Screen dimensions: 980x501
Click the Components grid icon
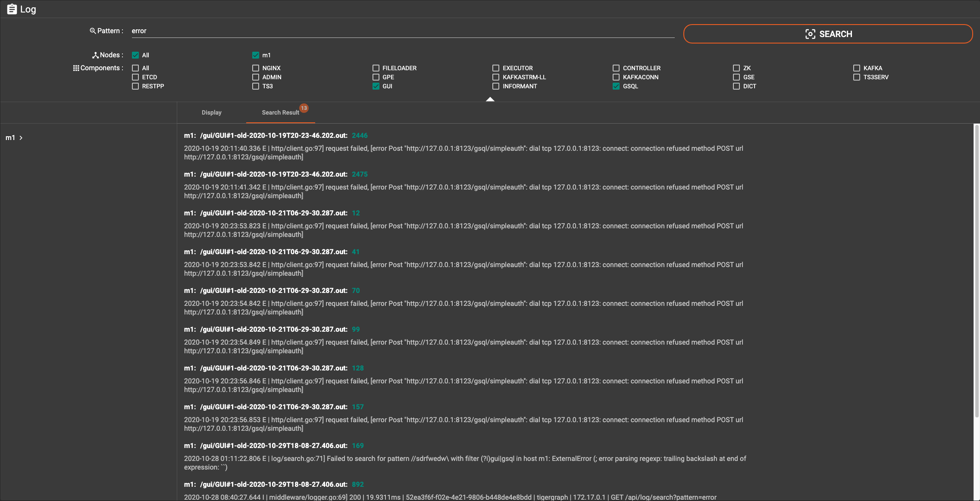[x=76, y=68]
